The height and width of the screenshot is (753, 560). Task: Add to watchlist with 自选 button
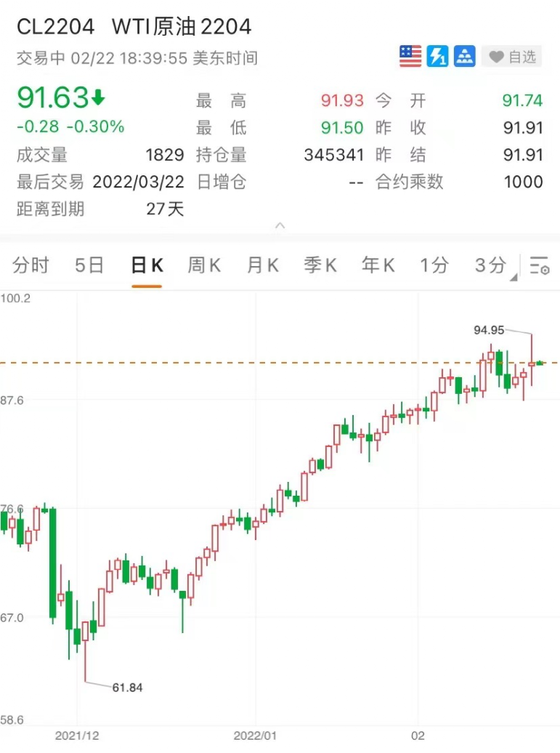click(512, 57)
